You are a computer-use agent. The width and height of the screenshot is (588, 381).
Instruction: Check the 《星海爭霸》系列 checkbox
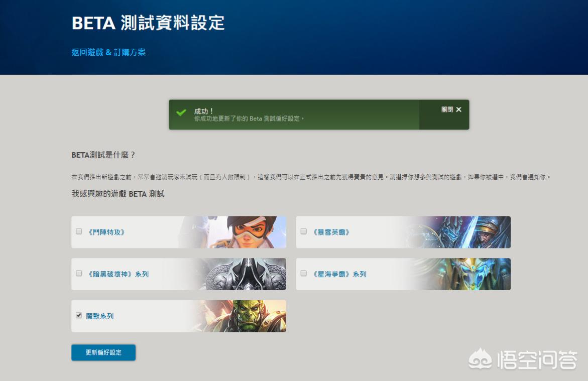304,274
